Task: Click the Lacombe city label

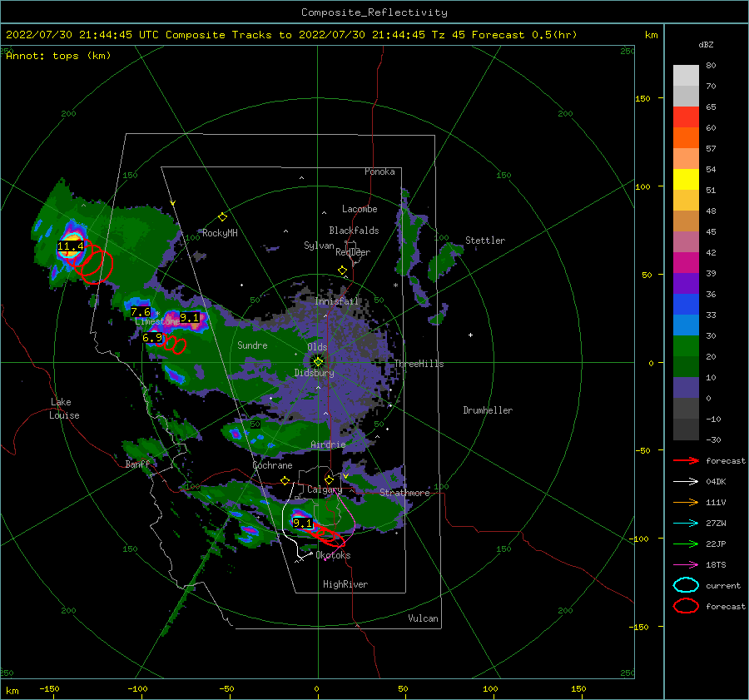Action: point(360,209)
